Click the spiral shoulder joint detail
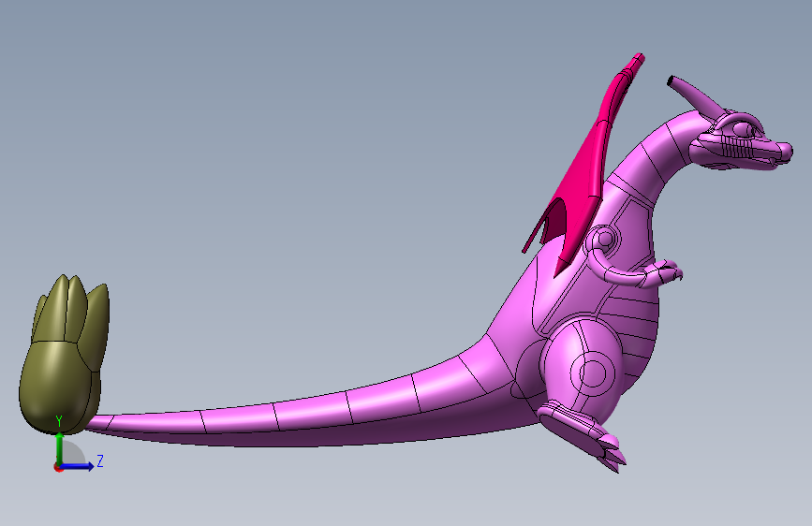 pyautogui.click(x=603, y=241)
